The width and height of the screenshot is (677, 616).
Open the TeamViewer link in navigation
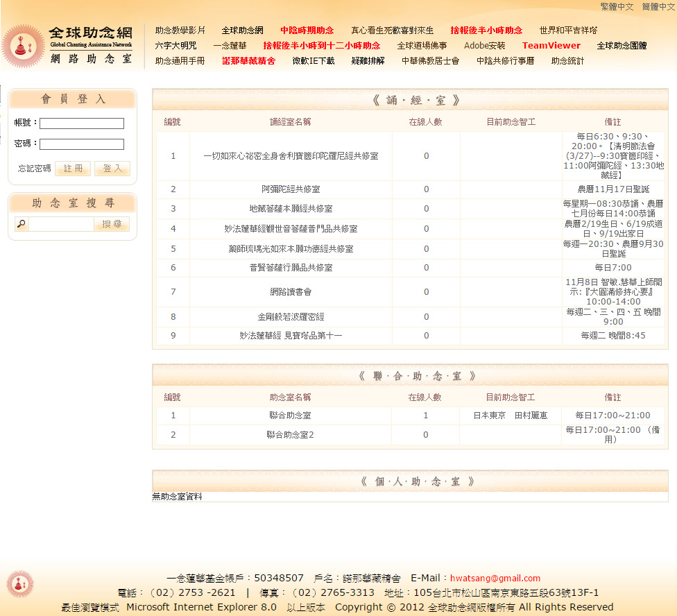(x=551, y=46)
